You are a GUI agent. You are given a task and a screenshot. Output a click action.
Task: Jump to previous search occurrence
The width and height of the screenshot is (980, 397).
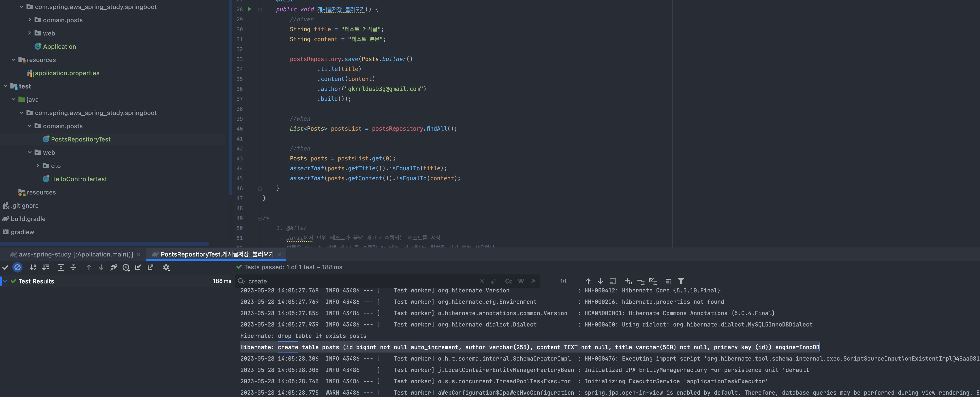588,281
